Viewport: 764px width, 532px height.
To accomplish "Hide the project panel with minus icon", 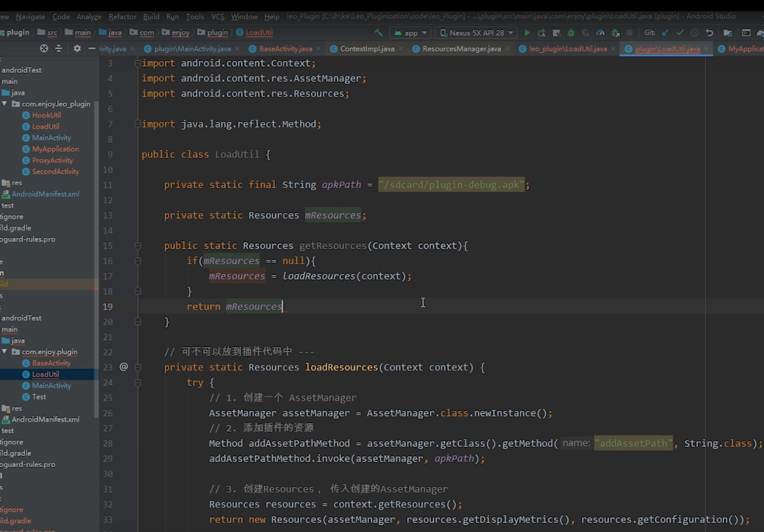I will pos(92,49).
